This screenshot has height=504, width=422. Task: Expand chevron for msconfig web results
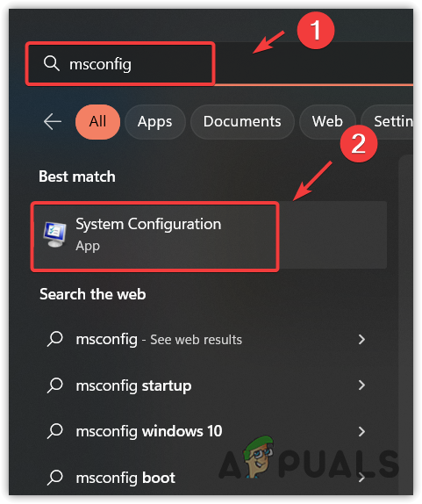pos(361,340)
